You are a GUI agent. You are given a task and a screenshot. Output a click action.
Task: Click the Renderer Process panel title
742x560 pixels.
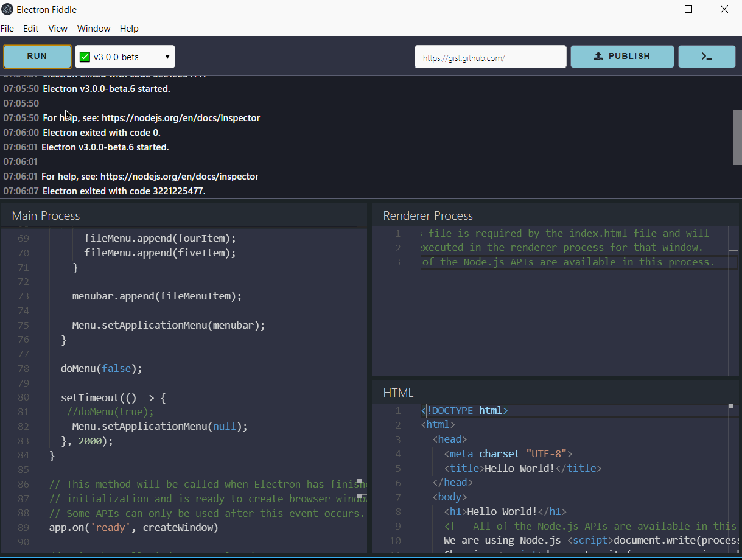point(428,215)
